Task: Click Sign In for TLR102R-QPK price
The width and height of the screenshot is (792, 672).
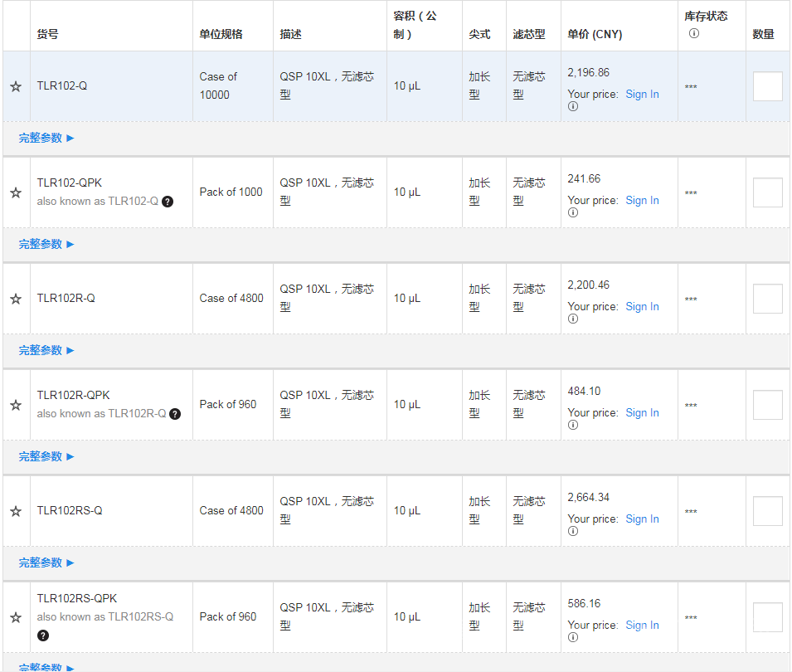Action: tap(642, 412)
